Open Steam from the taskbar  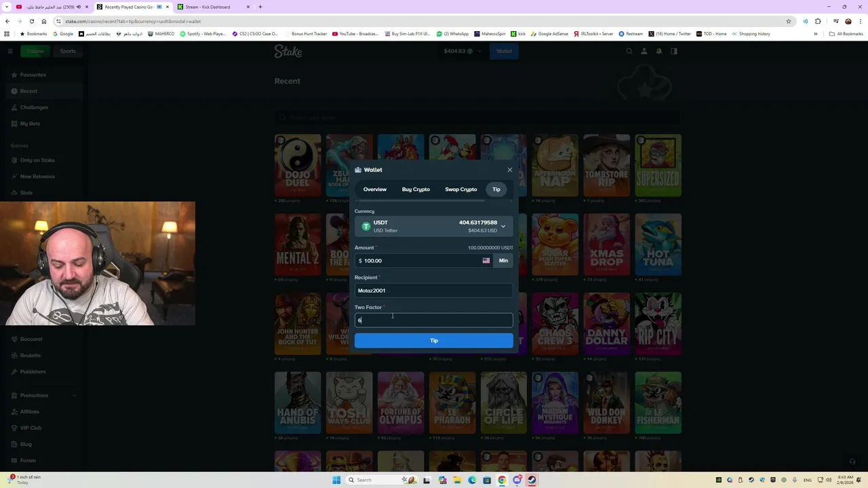pos(532,480)
